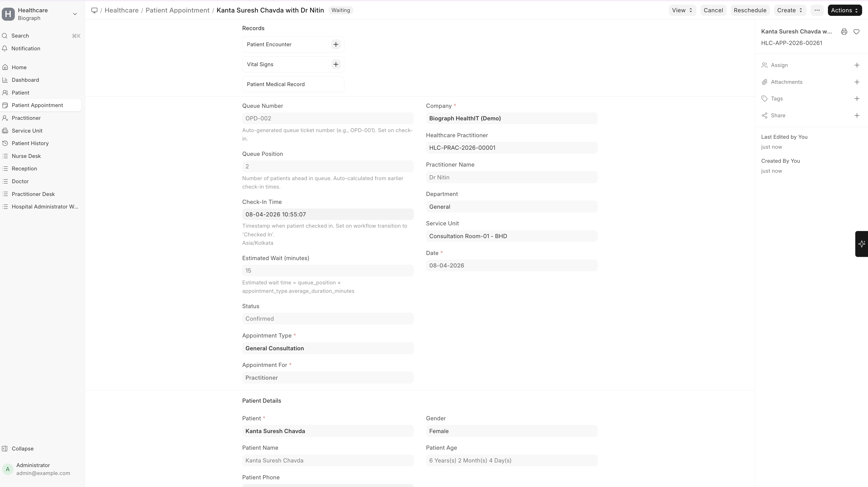Select the Service Unit sidebar icon

coord(5,131)
